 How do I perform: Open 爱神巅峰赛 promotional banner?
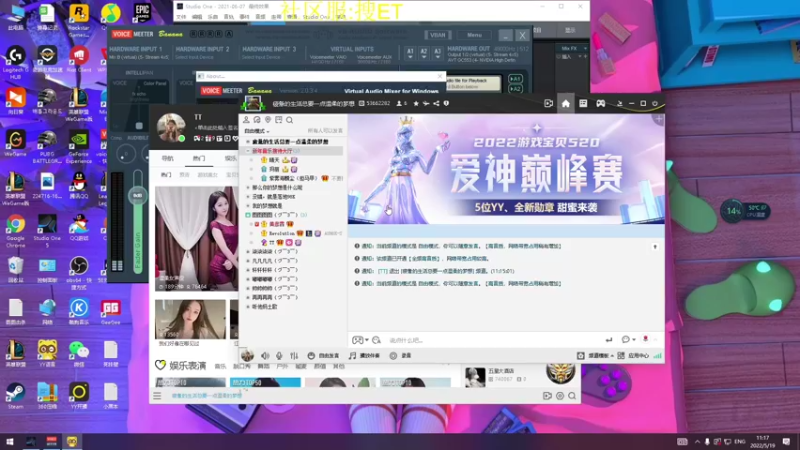point(506,169)
